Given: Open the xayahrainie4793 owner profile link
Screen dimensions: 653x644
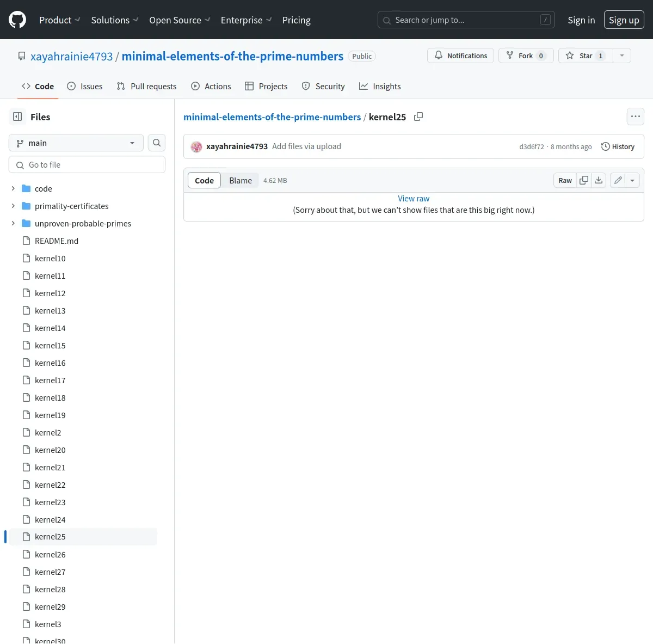Looking at the screenshot, I should coord(71,56).
